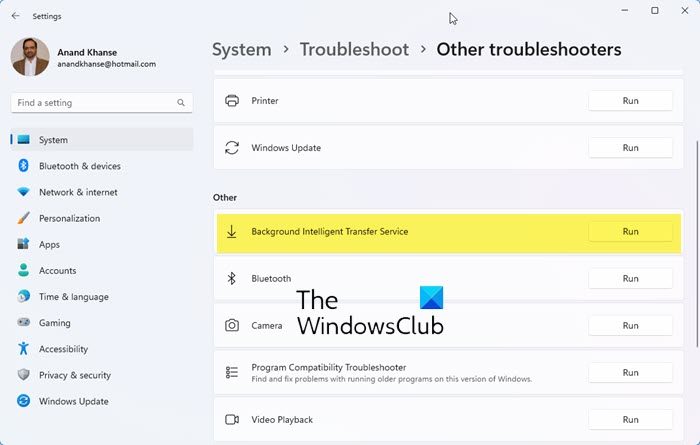Maximize the Settings window
The image size is (700, 445).
(654, 10)
